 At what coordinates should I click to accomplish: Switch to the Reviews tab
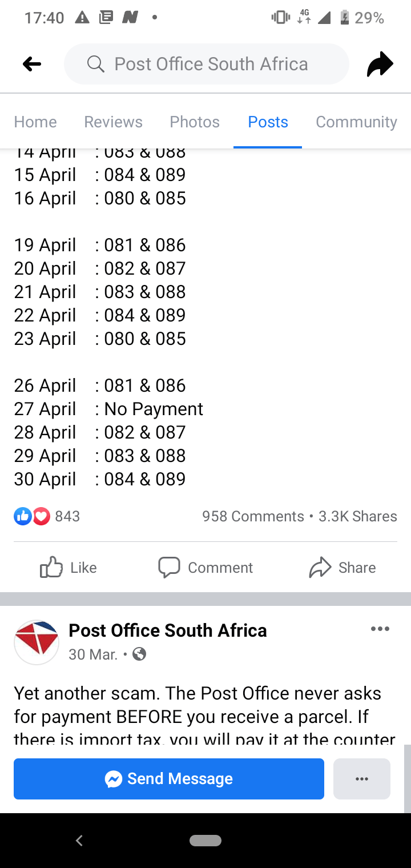click(x=113, y=122)
